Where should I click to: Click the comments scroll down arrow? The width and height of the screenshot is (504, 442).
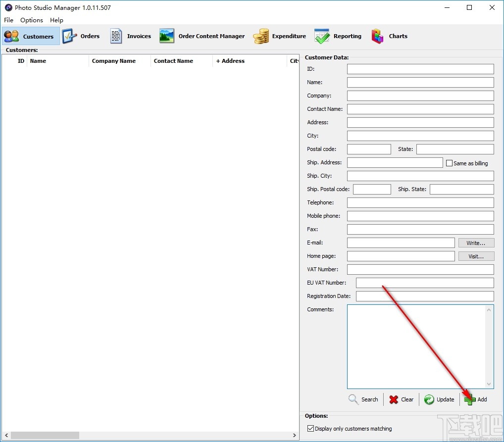pyautogui.click(x=489, y=384)
